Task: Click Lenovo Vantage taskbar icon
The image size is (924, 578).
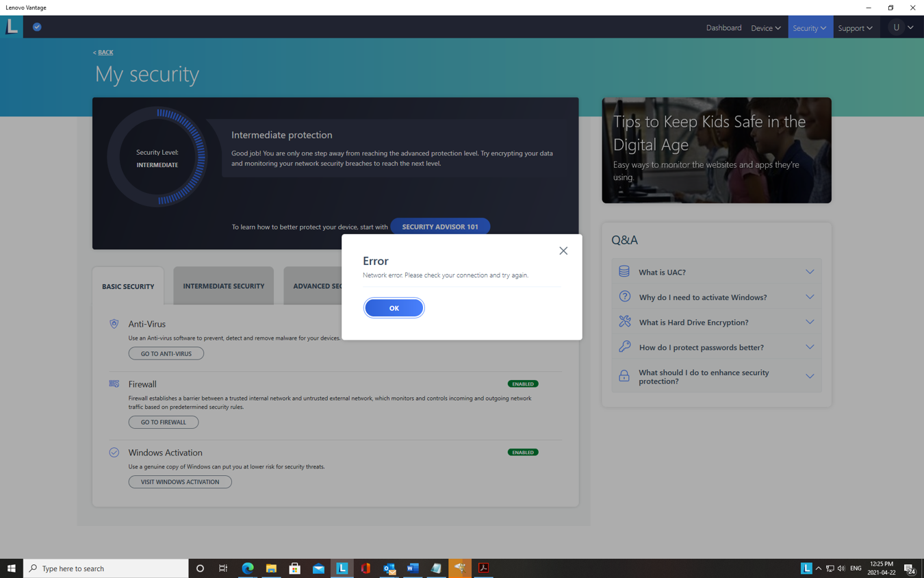Action: [342, 568]
